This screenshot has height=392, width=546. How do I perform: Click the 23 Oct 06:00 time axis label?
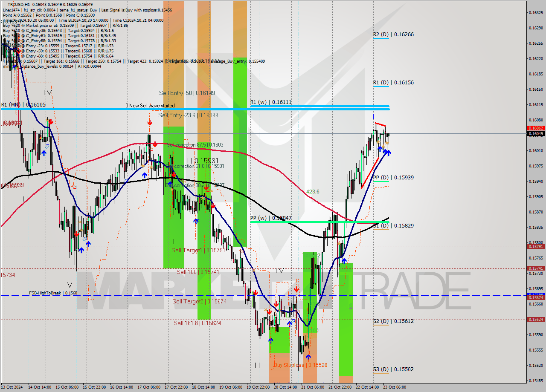pyautogui.click(x=394, y=387)
